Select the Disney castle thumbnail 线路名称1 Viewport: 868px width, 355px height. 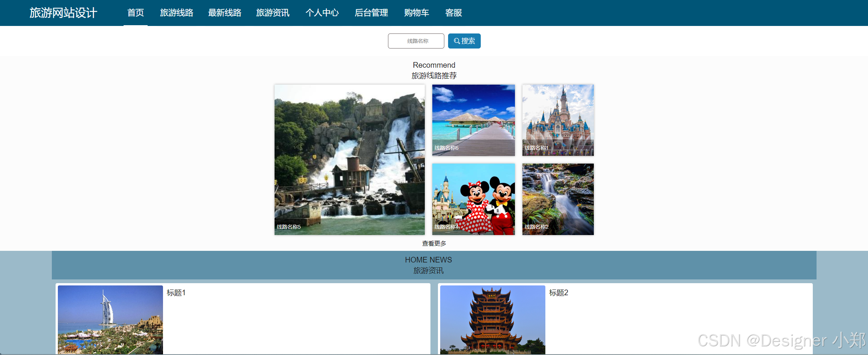tap(558, 120)
